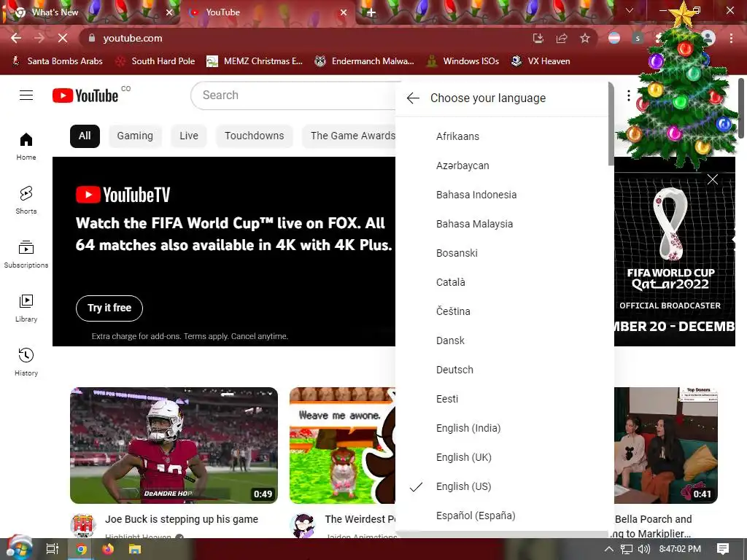The width and height of the screenshot is (747, 560).
Task: Choose Afrikaans language
Action: [502, 136]
